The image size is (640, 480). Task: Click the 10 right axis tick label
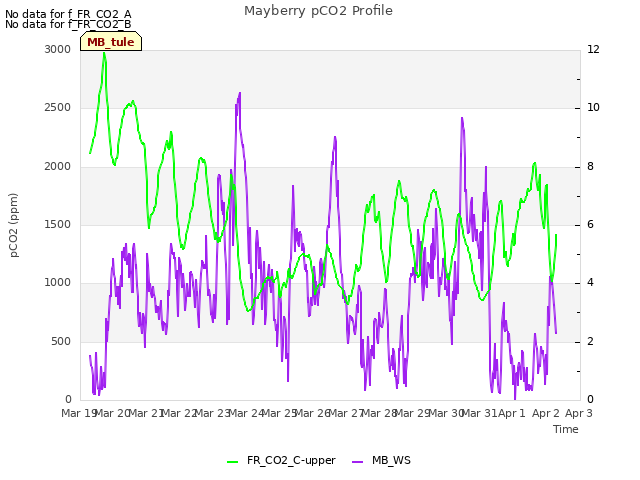click(x=593, y=108)
